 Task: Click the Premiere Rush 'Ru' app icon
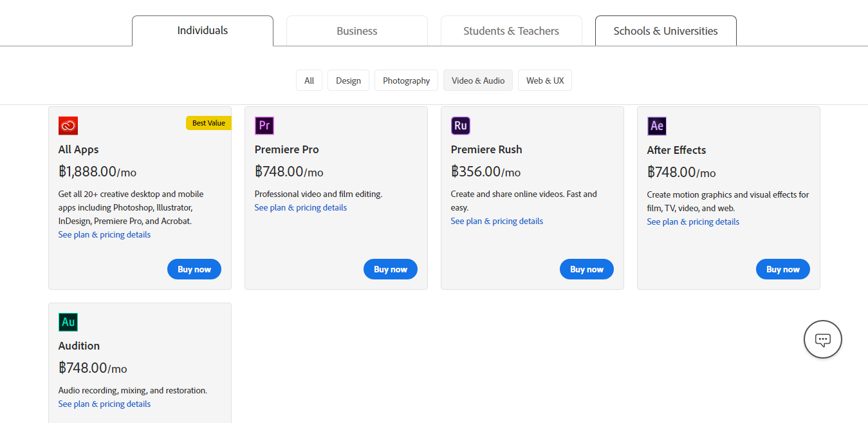(x=461, y=126)
